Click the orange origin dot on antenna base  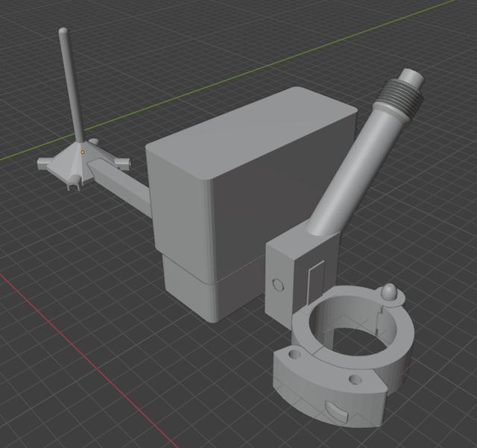click(x=82, y=151)
